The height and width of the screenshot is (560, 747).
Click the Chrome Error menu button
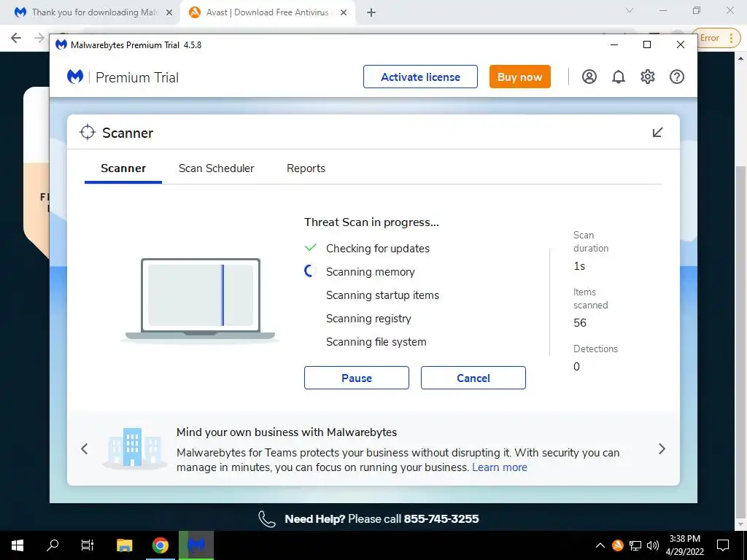(x=718, y=38)
